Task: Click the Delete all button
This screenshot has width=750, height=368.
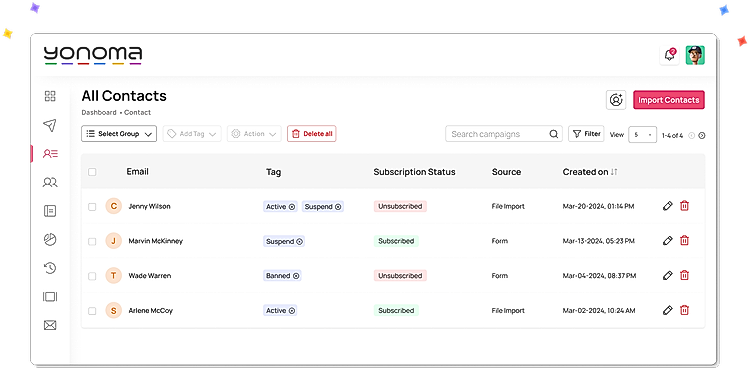Action: coord(311,134)
